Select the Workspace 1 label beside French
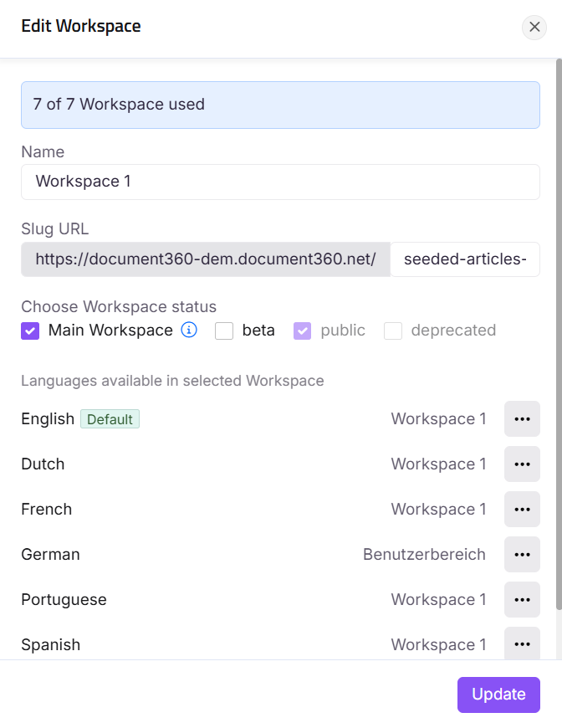Screen dimensions: 562x728 438,509
